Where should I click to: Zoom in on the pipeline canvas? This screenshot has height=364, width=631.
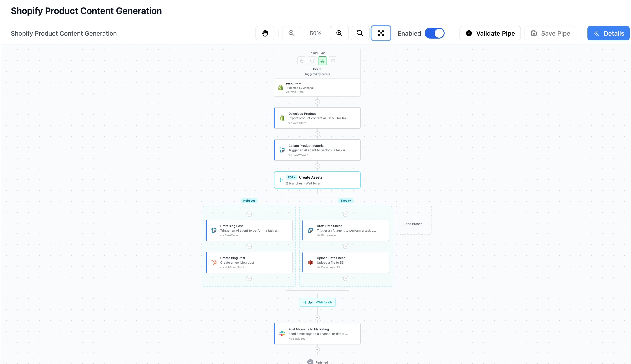coord(339,33)
